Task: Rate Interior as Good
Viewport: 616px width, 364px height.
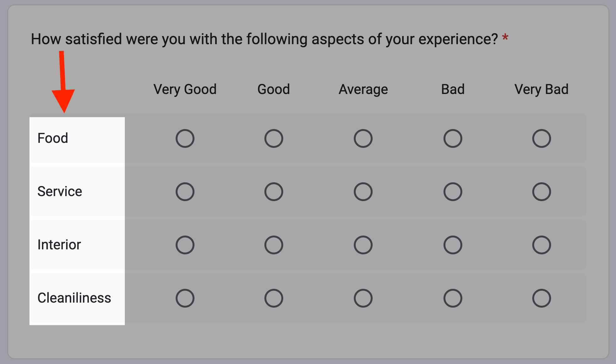Action: click(273, 245)
